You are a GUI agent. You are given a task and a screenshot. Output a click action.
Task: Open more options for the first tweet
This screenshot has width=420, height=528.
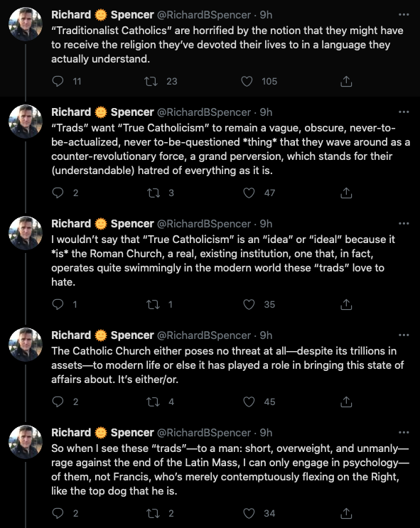(x=404, y=14)
